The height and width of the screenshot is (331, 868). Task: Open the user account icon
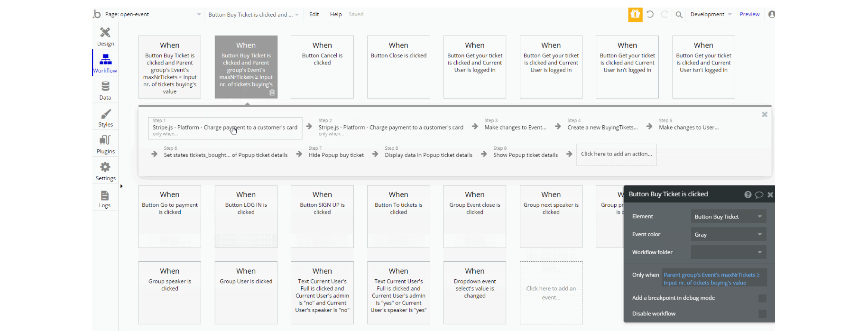click(772, 14)
